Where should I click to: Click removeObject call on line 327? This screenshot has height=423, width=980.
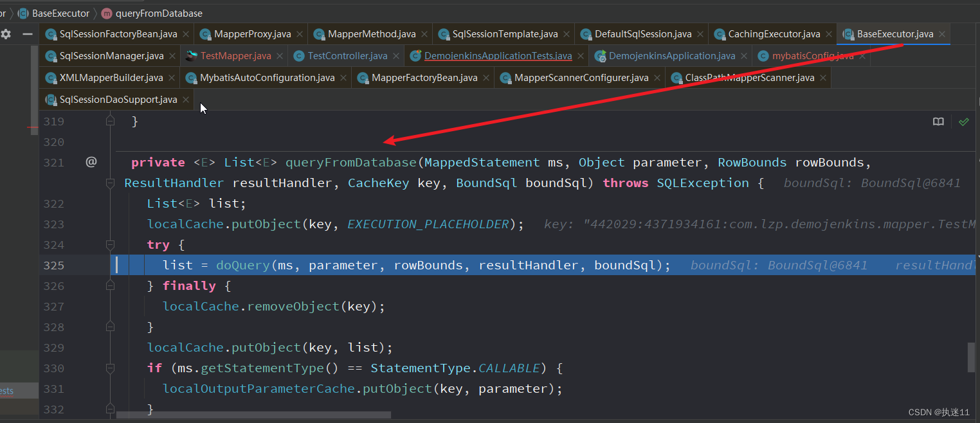(294, 307)
